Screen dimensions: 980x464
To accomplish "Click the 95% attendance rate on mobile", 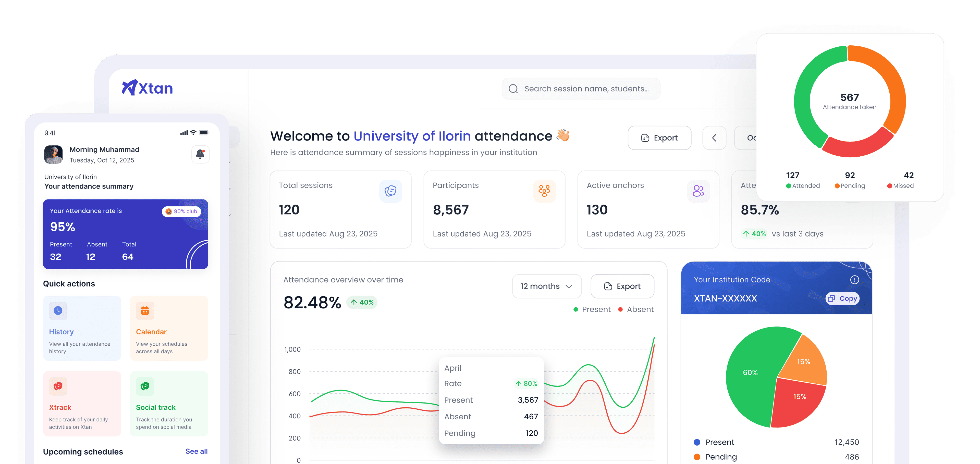I will click(x=63, y=227).
